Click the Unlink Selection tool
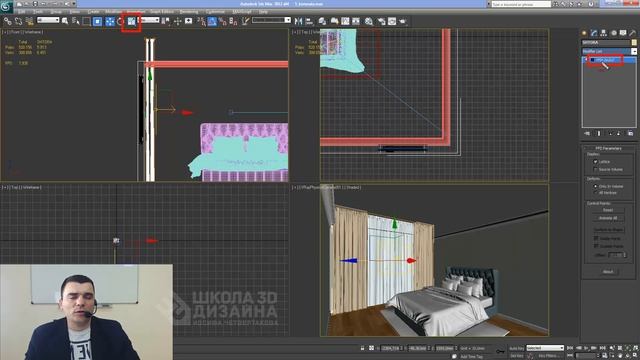 click(18, 21)
